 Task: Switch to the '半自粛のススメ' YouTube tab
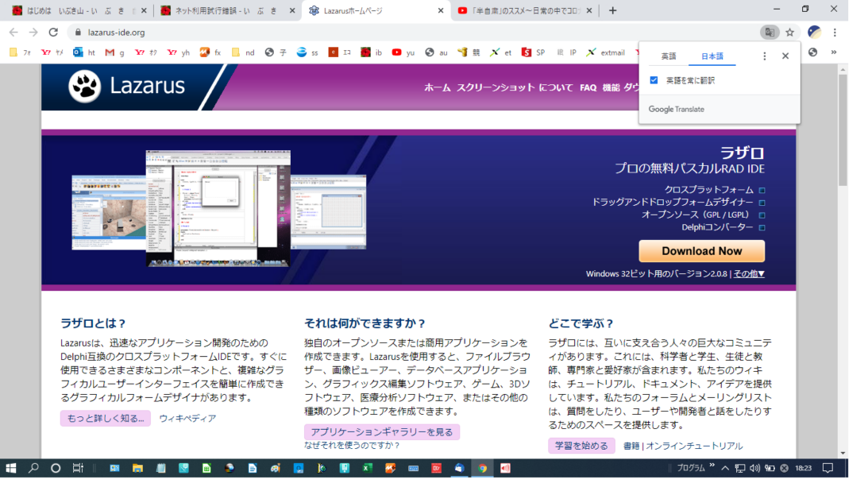[525, 10]
